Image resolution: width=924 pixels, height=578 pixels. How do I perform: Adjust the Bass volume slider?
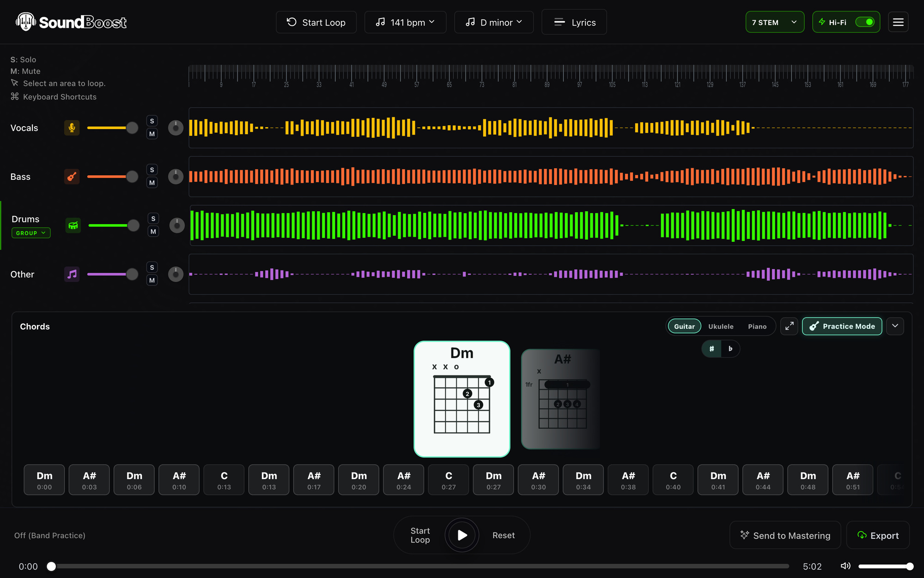(112, 177)
